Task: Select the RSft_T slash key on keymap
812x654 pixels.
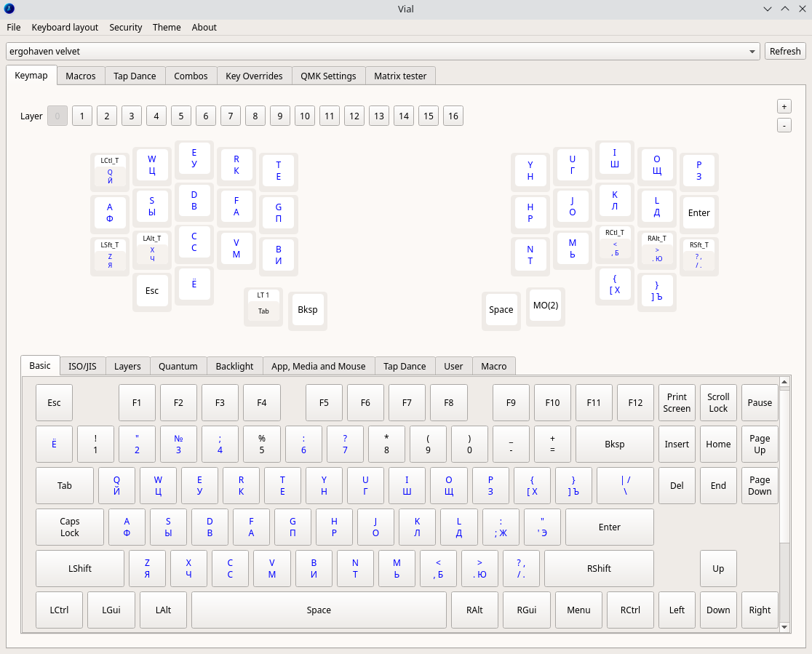Action: tap(699, 256)
